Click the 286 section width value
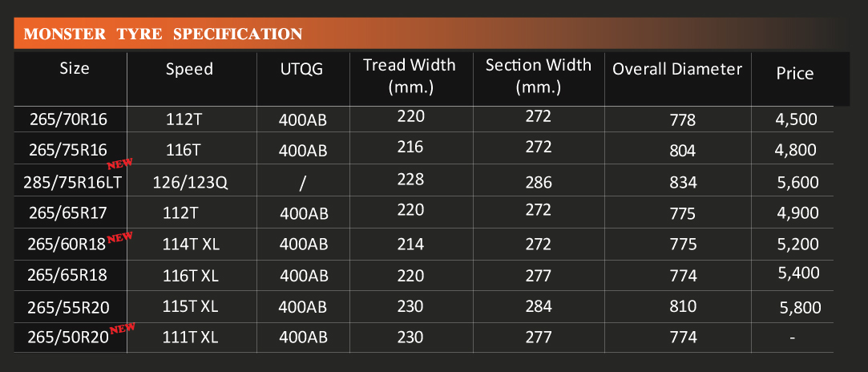Viewport: 868px width, 372px height. click(x=539, y=183)
